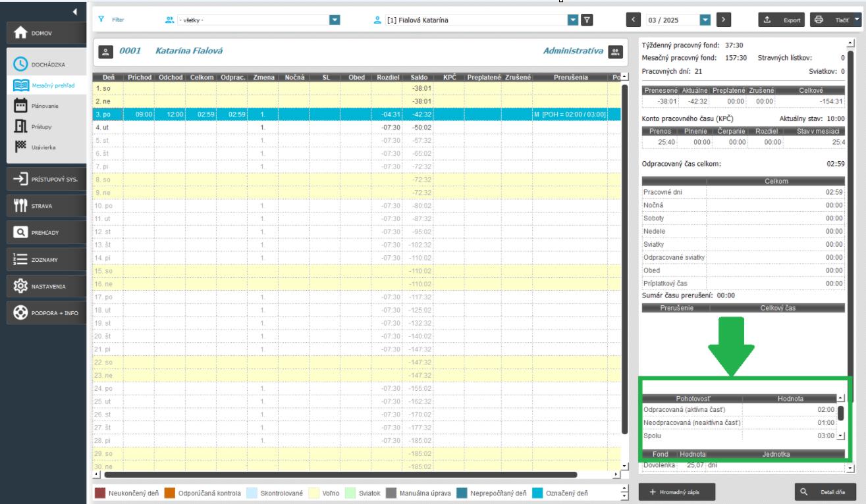866x504 pixels.
Task: Click the Export button
Action: point(782,20)
